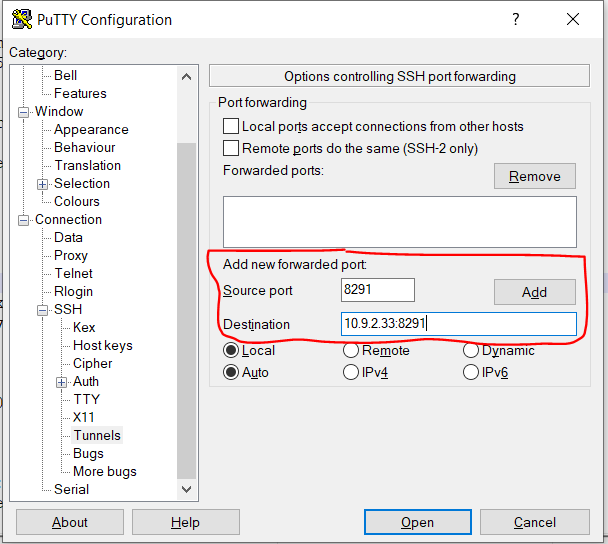Select the Translation category
Image resolution: width=608 pixels, height=544 pixels.
88,165
